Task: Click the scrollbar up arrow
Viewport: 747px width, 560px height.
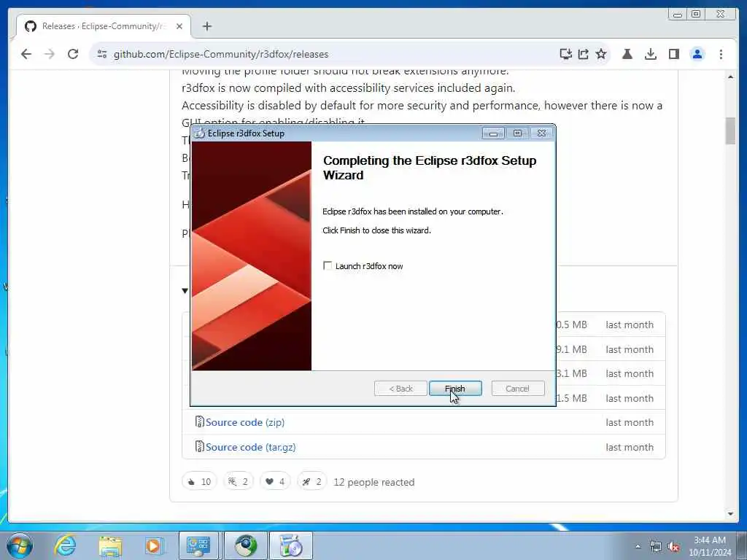Action: pyautogui.click(x=730, y=77)
